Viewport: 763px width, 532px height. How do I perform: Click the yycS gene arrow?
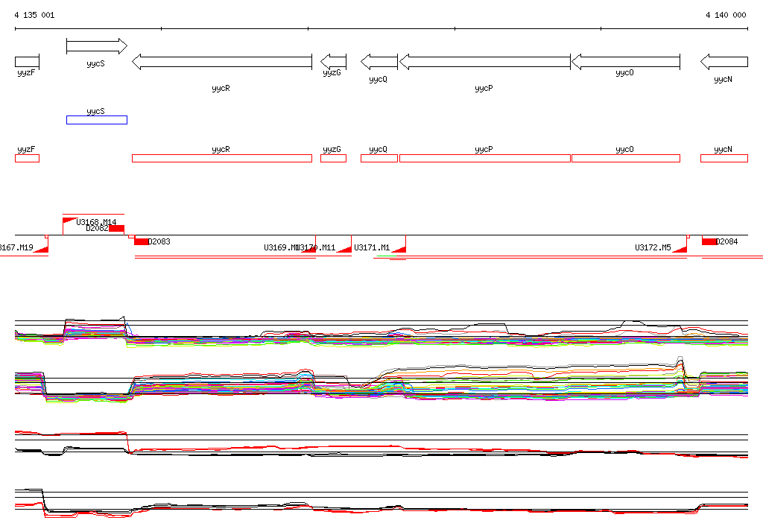(x=97, y=46)
